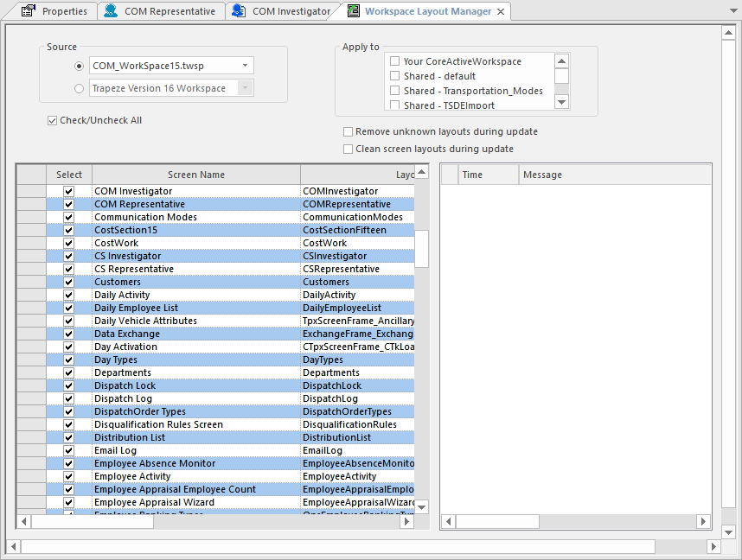Click the scroll-down arrow in Apply to list
Screen dimensions: 742x560
click(562, 102)
